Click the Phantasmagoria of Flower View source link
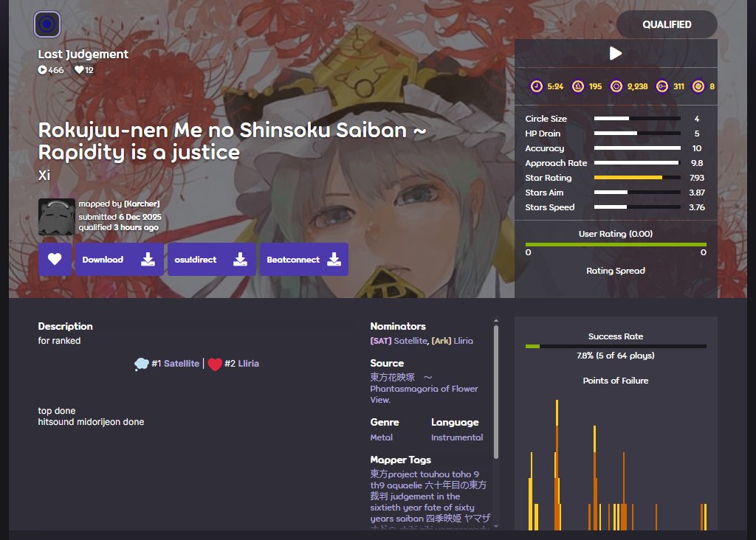 424,389
